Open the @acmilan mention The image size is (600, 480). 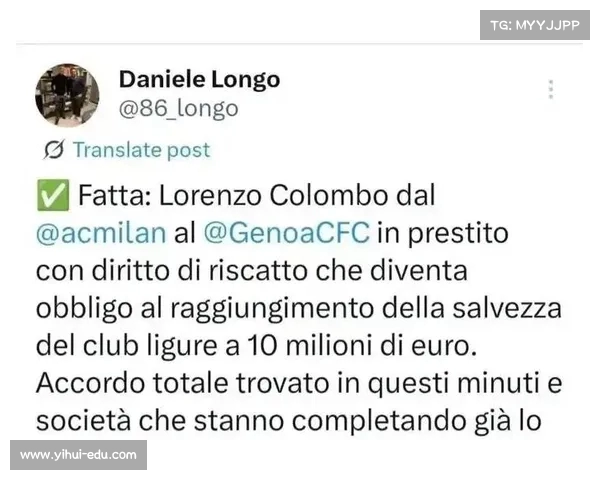tap(101, 233)
